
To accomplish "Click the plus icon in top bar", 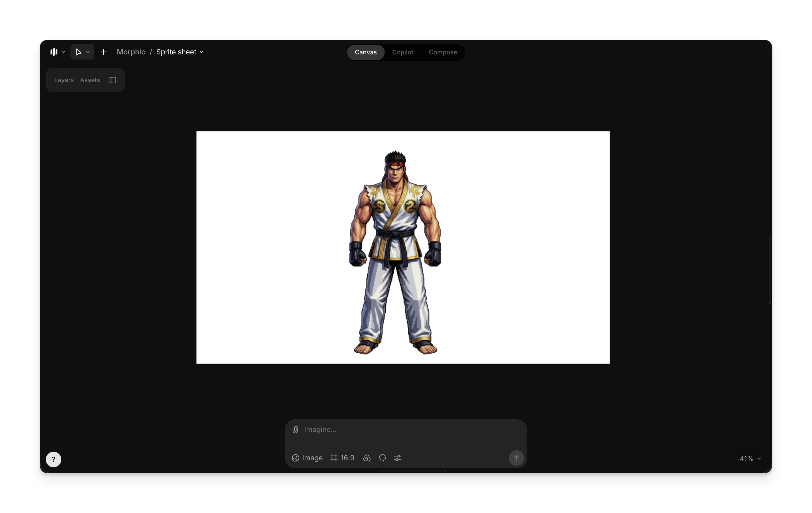I will (x=104, y=52).
